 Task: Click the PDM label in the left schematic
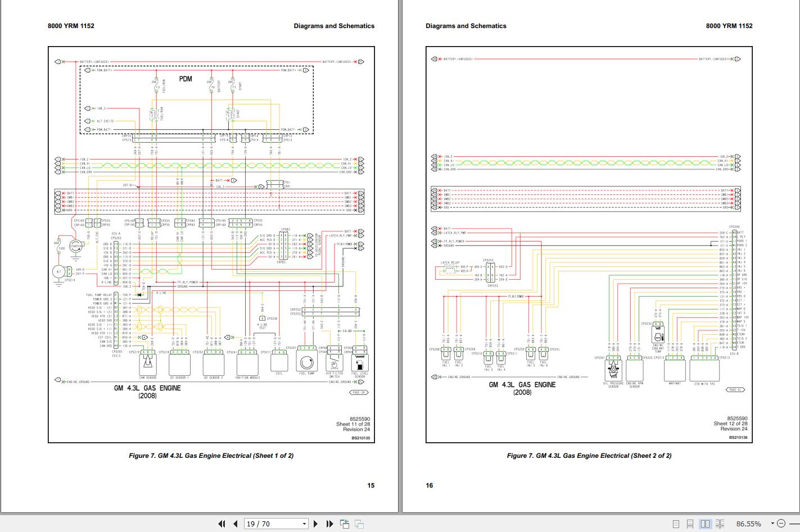pyautogui.click(x=186, y=79)
